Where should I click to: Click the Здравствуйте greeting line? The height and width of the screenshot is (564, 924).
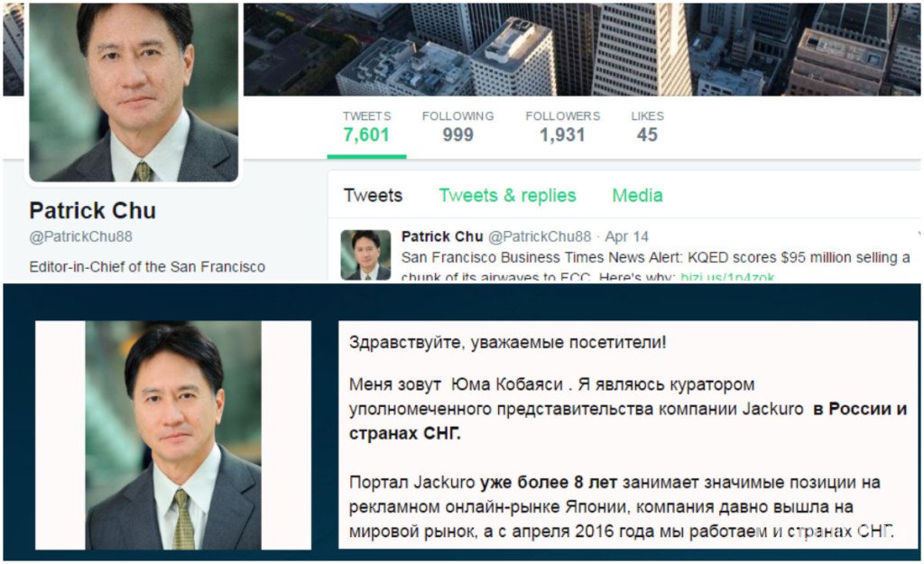[x=507, y=342]
